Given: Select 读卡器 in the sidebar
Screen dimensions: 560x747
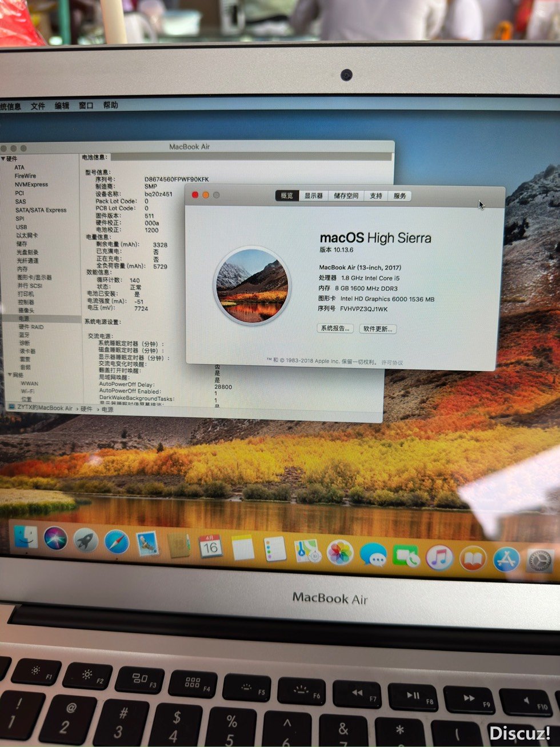Looking at the screenshot, I should pyautogui.click(x=27, y=351).
